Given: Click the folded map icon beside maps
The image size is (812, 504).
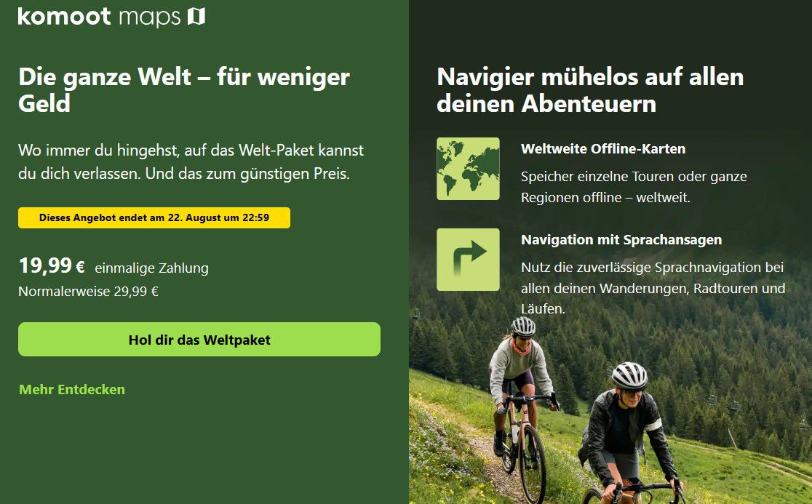Looking at the screenshot, I should coord(196,16).
